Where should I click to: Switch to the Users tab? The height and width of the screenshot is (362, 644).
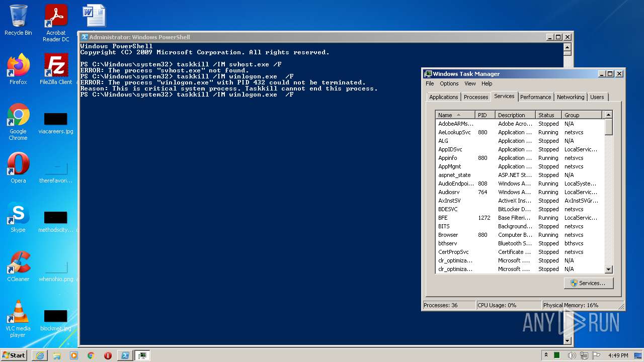(x=597, y=97)
